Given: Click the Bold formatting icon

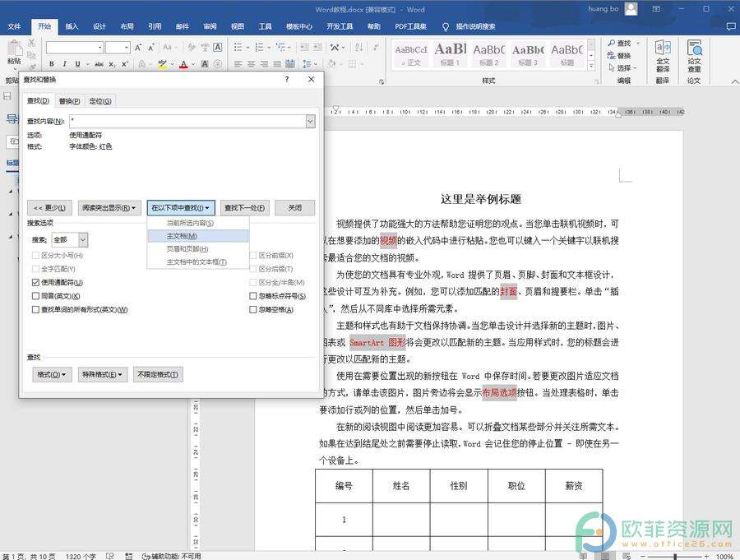Looking at the screenshot, I should pyautogui.click(x=50, y=63).
